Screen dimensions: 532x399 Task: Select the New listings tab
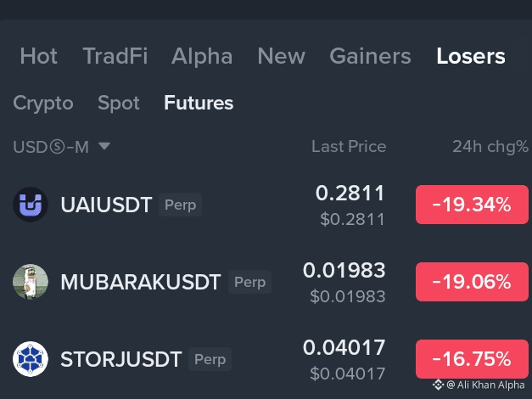click(281, 56)
